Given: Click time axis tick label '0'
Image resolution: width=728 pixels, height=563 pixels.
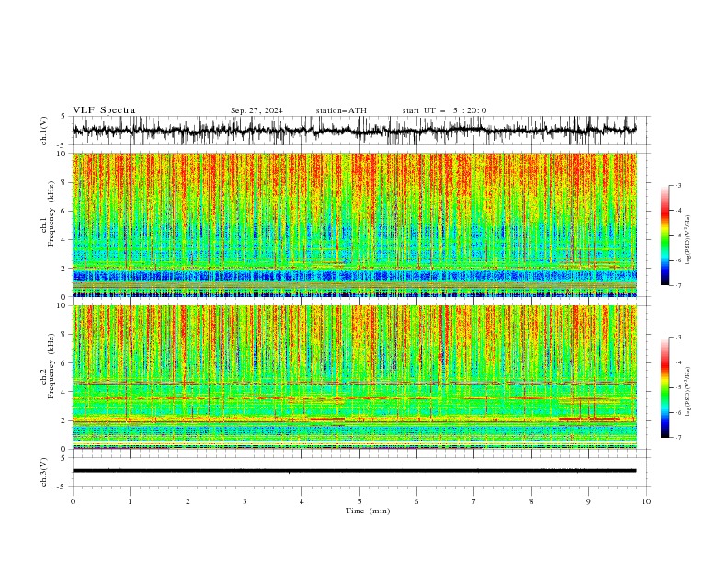Looking at the screenshot, I should pyautogui.click(x=73, y=501).
